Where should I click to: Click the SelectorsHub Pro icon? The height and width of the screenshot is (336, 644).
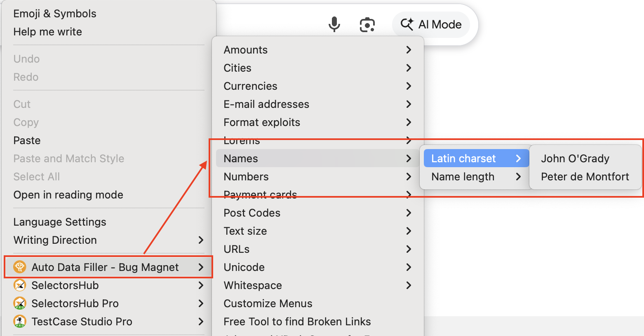[19, 303]
